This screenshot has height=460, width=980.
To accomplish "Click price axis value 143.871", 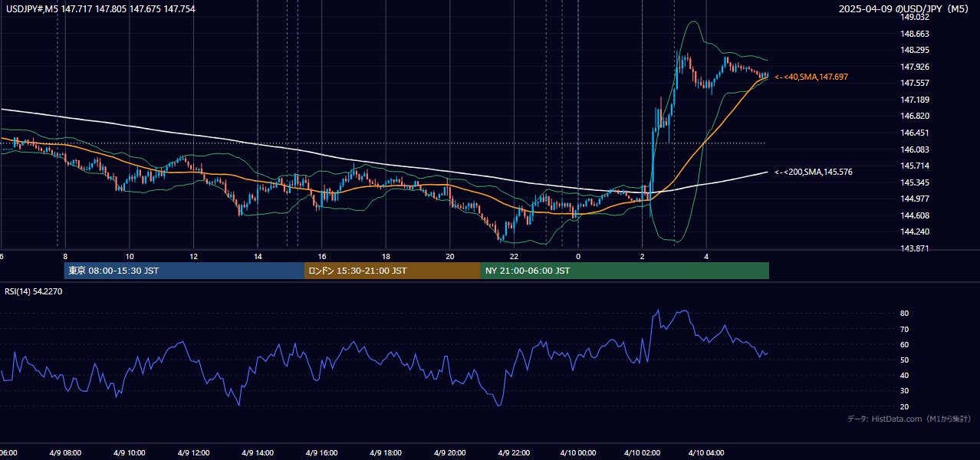I will click(x=914, y=248).
